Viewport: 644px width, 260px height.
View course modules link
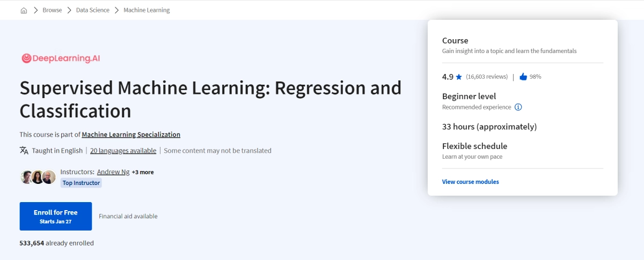click(470, 182)
